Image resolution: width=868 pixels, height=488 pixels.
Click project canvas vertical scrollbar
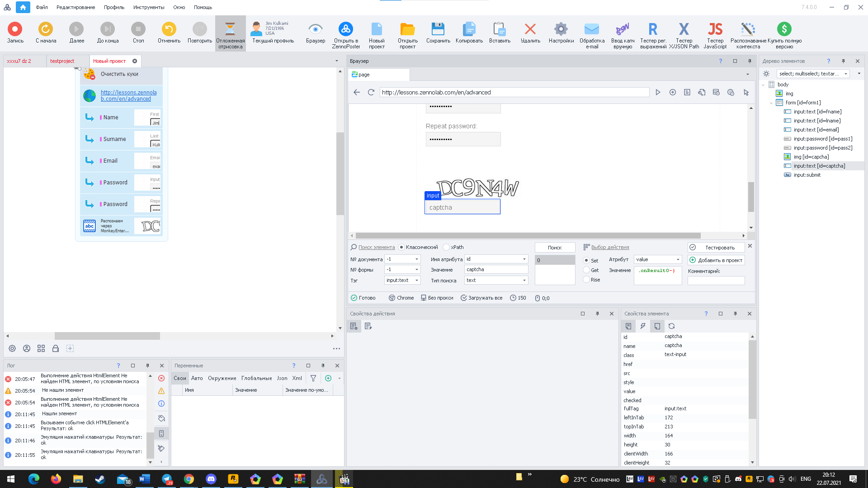pos(340,174)
